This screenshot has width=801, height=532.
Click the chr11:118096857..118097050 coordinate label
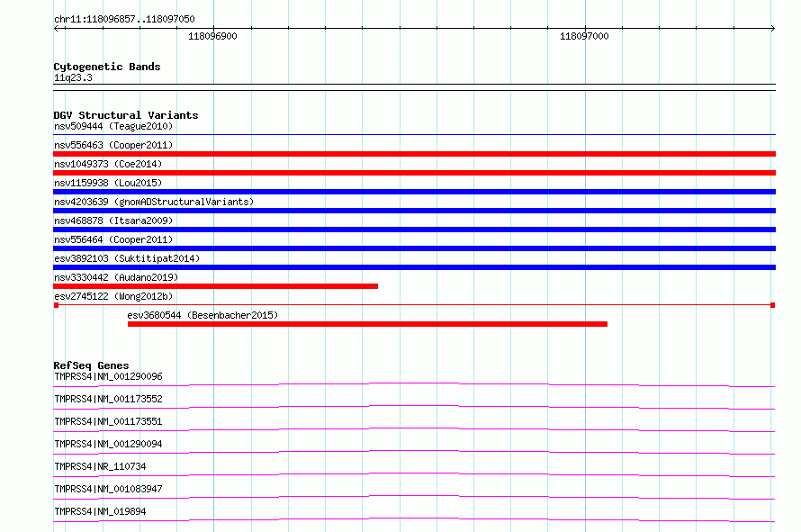124,19
